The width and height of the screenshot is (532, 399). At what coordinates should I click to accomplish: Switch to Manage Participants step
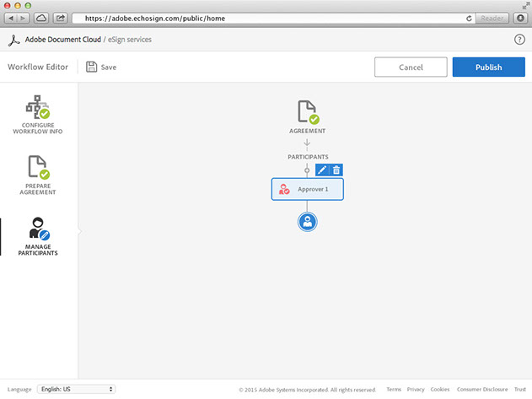tap(38, 236)
